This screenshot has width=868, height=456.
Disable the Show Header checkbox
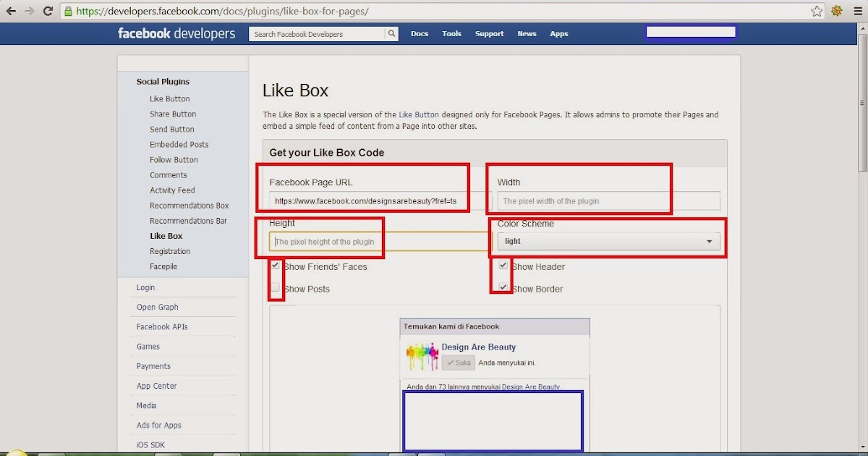502,265
